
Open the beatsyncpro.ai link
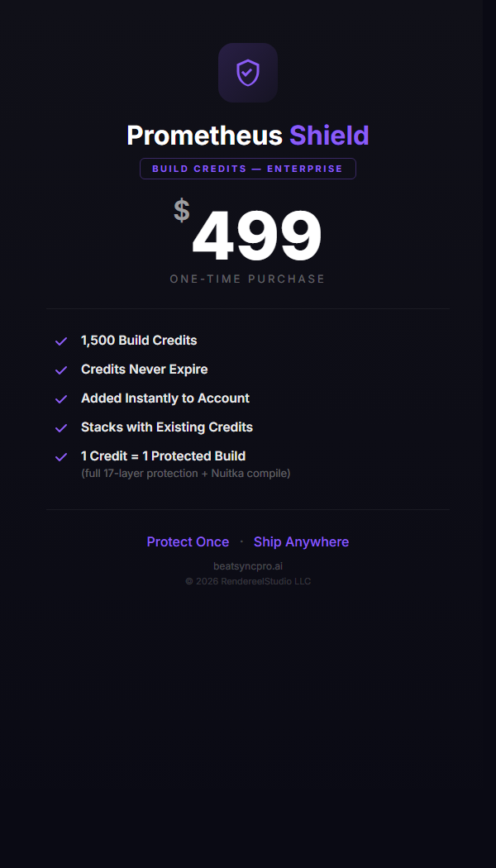pyautogui.click(x=247, y=566)
